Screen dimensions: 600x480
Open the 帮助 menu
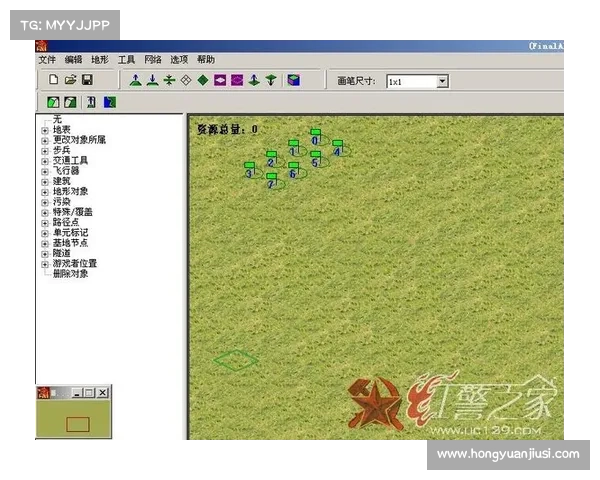click(206, 60)
